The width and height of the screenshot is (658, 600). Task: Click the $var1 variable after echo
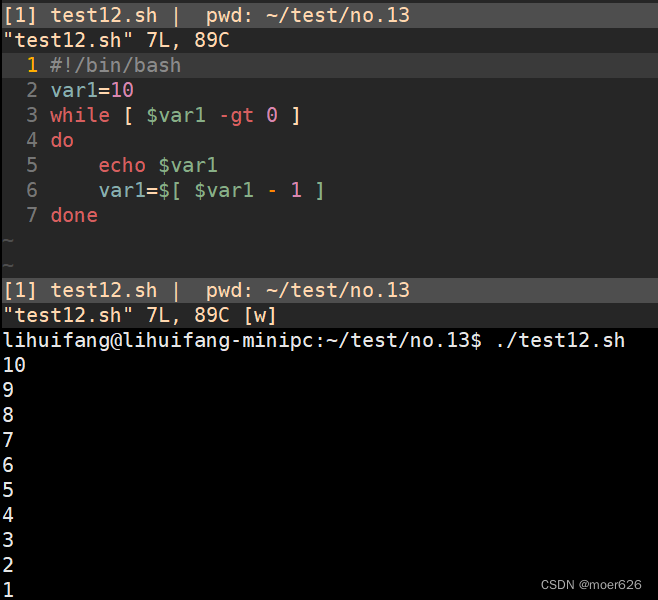[x=188, y=165]
